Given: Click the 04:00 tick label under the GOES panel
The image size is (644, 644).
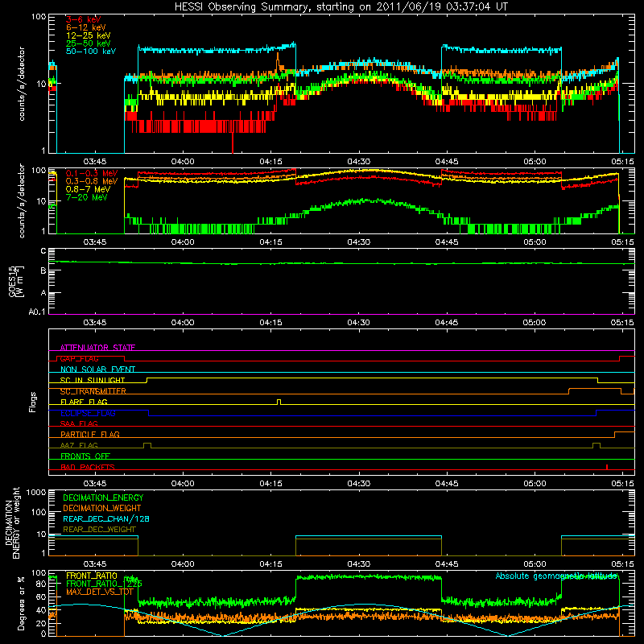Looking at the screenshot, I should pos(183,323).
